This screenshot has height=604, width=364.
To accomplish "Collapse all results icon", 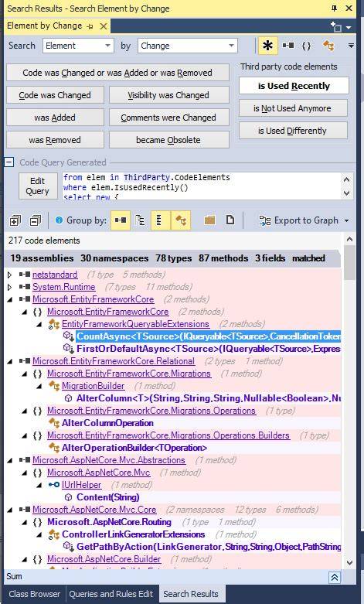I will pos(36,220).
